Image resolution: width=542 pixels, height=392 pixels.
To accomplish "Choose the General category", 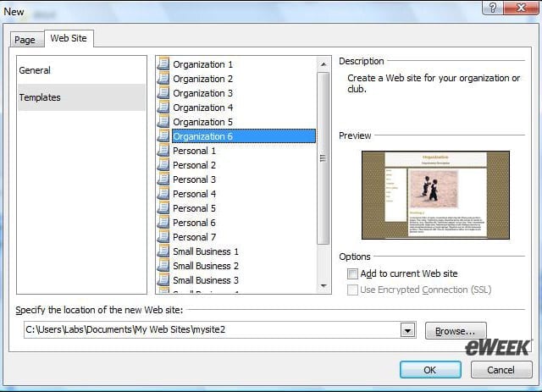I will coord(81,70).
